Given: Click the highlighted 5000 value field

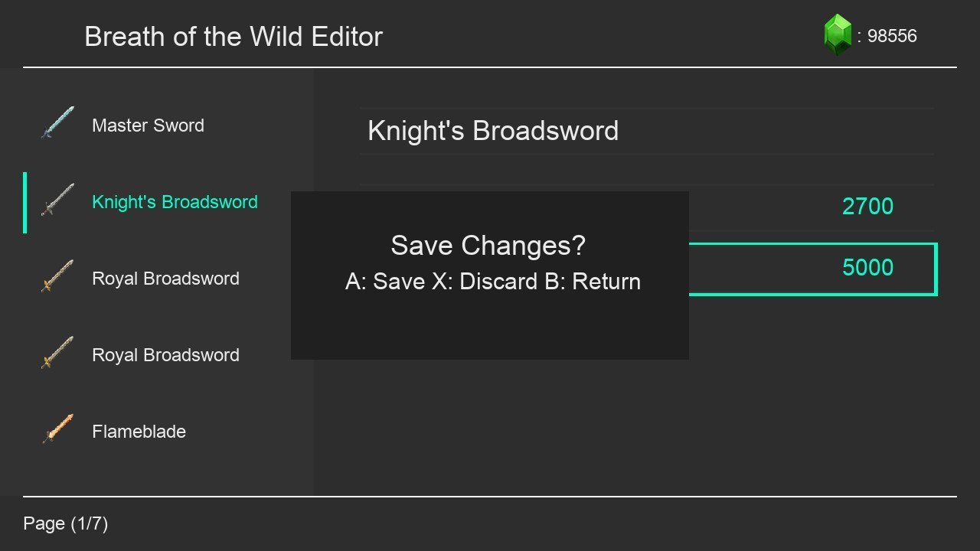Looking at the screenshot, I should 813,269.
